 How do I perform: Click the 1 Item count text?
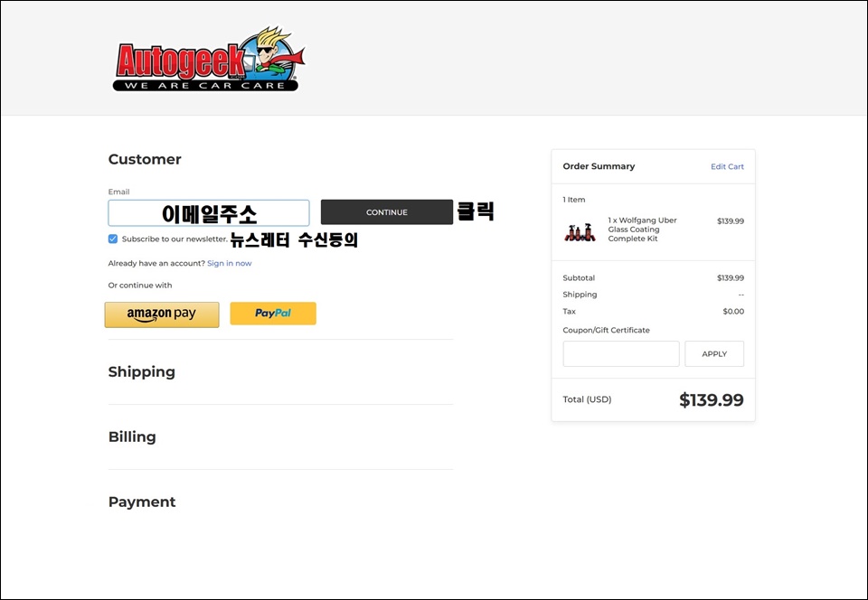click(574, 200)
